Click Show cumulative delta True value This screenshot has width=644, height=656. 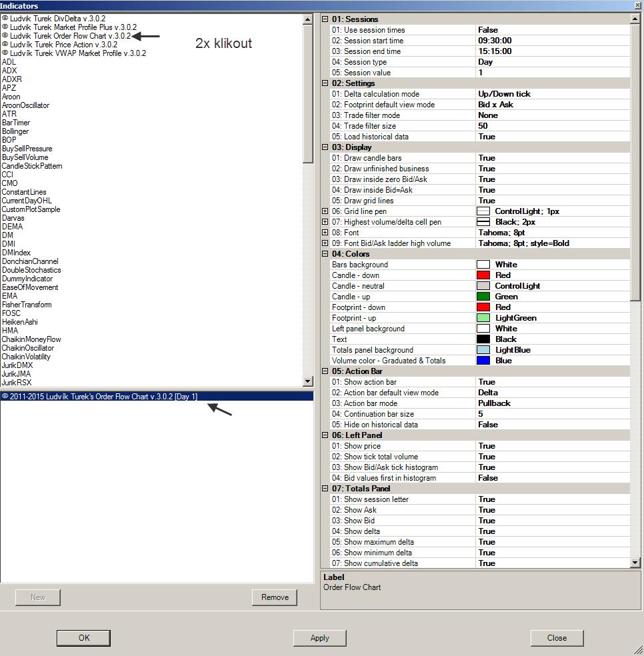553,563
